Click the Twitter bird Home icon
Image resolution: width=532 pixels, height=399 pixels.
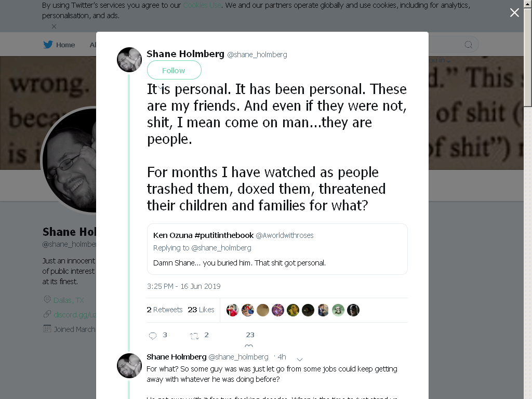[48, 45]
